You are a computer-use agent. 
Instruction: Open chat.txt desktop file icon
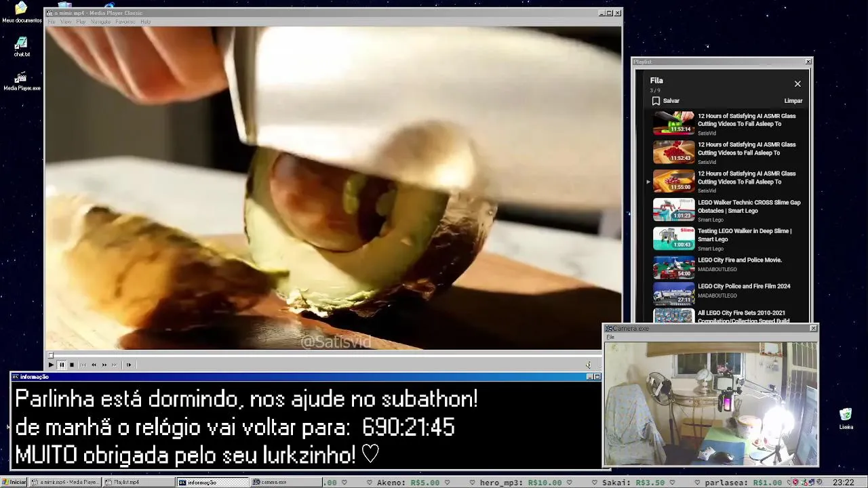tap(22, 47)
